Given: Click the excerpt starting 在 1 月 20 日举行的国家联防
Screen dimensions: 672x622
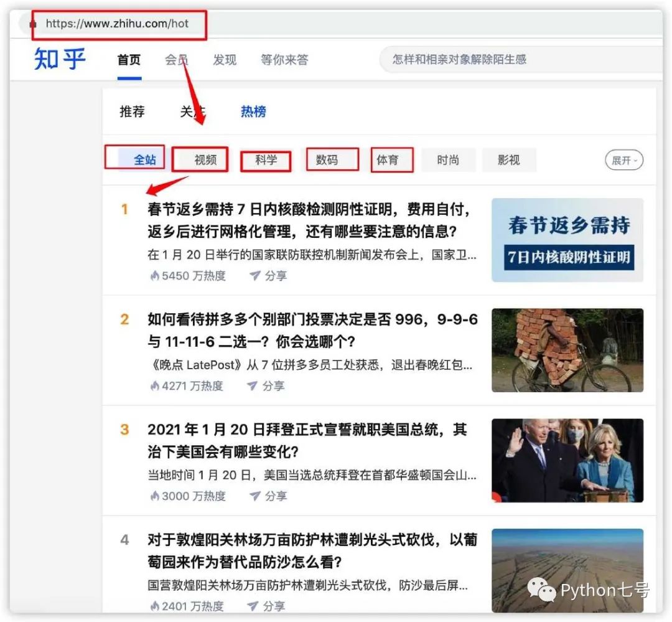Looking at the screenshot, I should click(x=312, y=255).
